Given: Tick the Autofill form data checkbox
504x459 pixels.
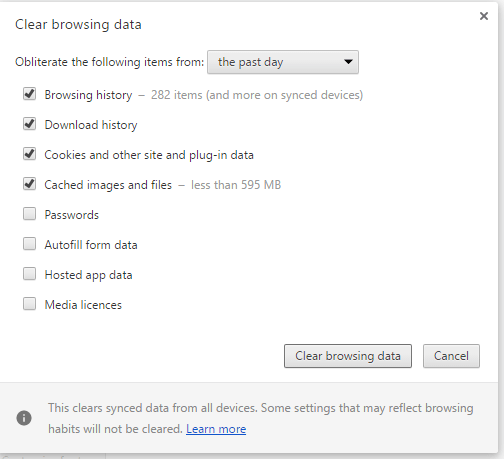Looking at the screenshot, I should [x=29, y=244].
